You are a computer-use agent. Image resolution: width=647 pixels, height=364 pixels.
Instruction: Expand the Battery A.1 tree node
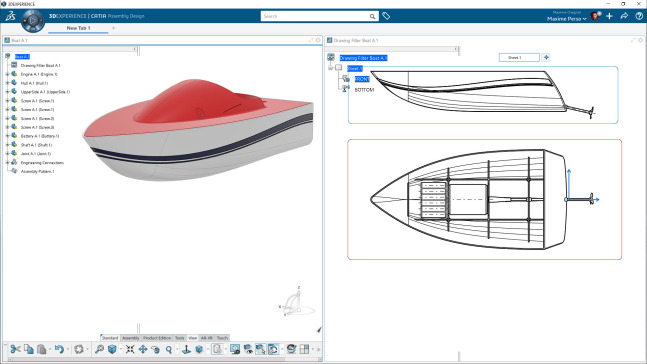[7, 136]
